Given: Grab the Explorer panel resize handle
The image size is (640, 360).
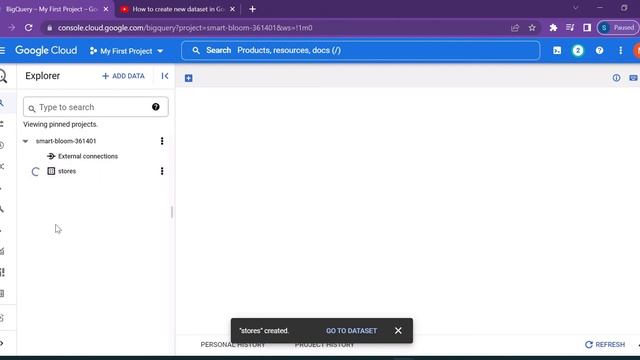Looking at the screenshot, I should (172, 212).
